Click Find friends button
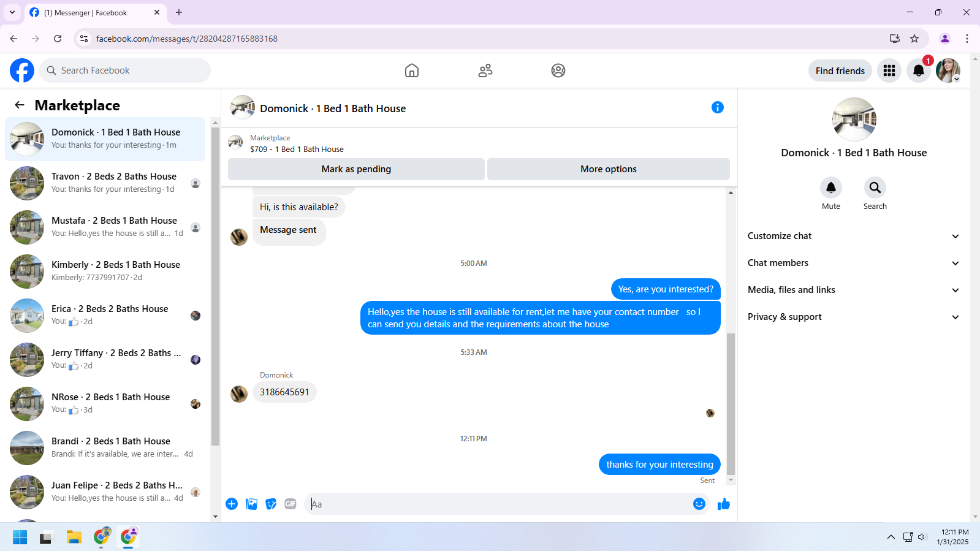 click(x=840, y=70)
